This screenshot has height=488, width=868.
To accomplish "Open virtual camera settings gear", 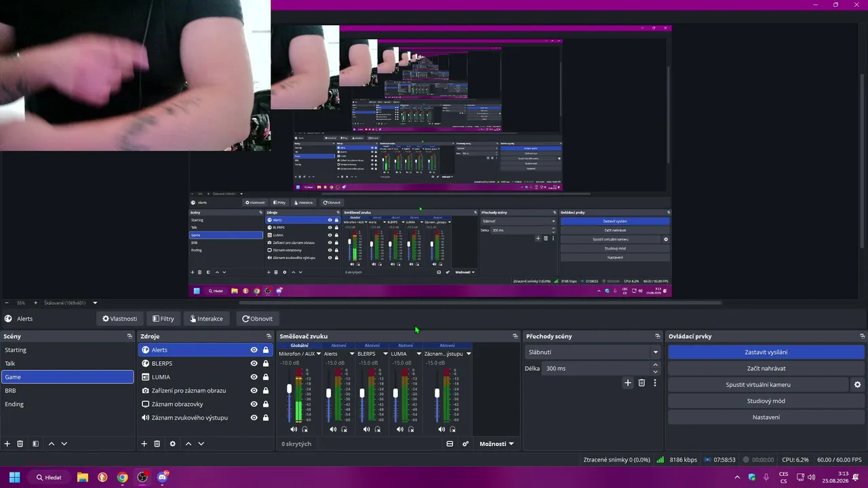I will (857, 385).
